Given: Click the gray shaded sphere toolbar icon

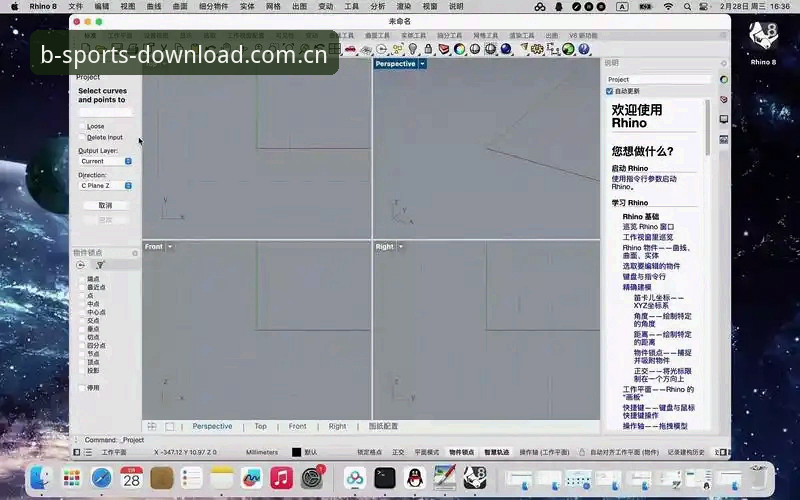Looking at the screenshot, I should (x=474, y=49).
